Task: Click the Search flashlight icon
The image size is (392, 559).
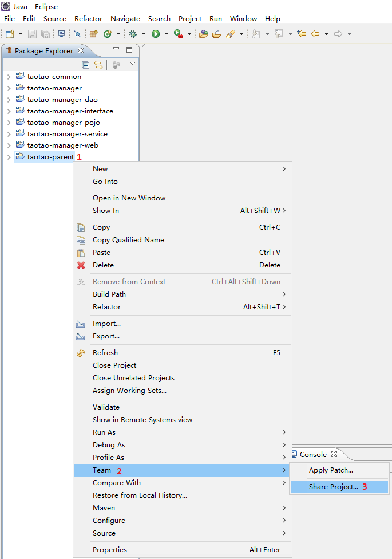Action: pos(231,34)
